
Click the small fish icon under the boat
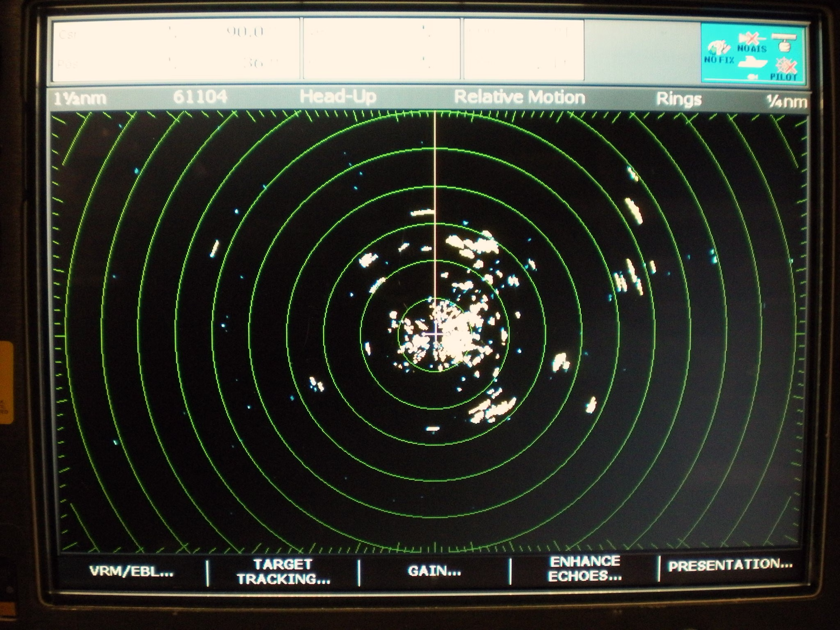click(x=752, y=76)
